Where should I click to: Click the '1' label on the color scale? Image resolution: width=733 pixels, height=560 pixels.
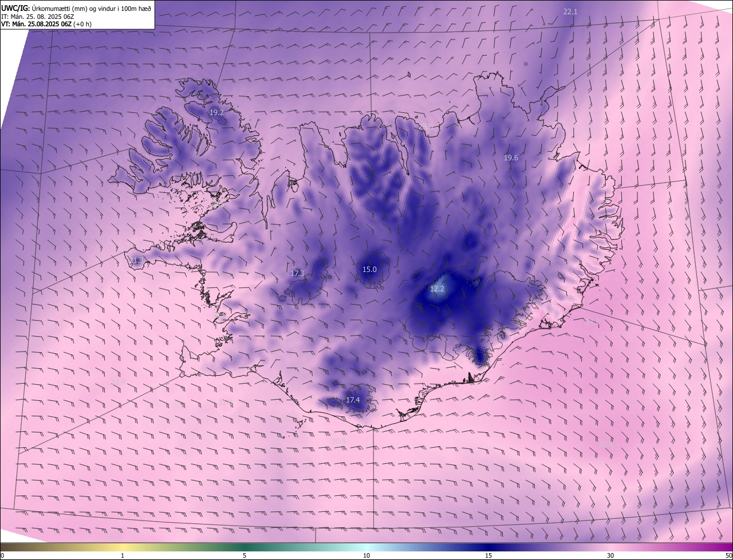pyautogui.click(x=123, y=555)
